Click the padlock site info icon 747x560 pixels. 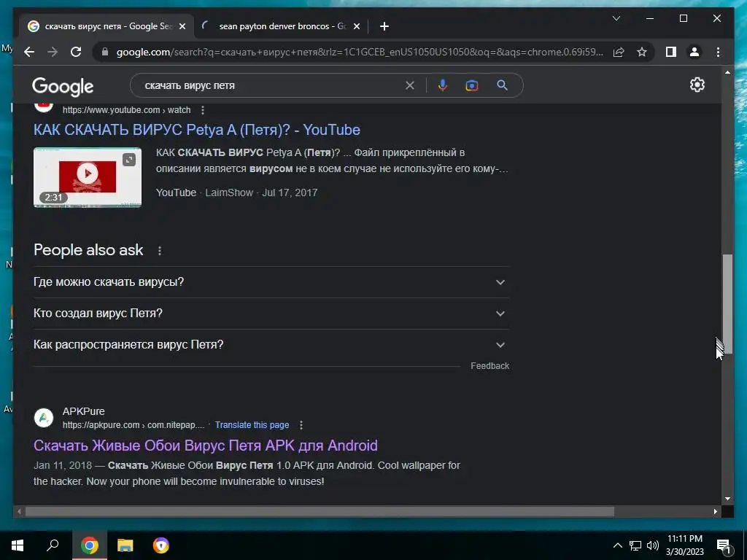[x=105, y=52]
